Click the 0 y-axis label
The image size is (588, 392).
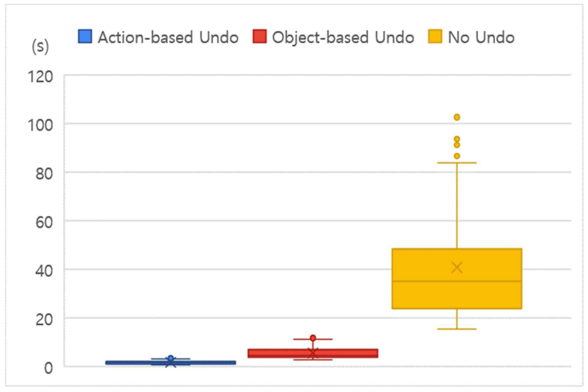48,368
